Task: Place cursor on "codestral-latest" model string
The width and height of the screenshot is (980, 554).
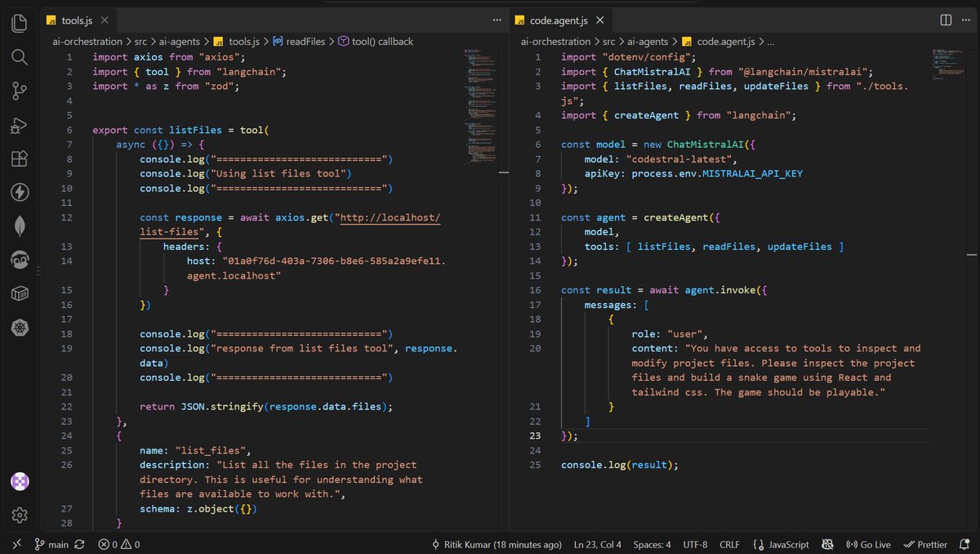Action: click(x=681, y=159)
